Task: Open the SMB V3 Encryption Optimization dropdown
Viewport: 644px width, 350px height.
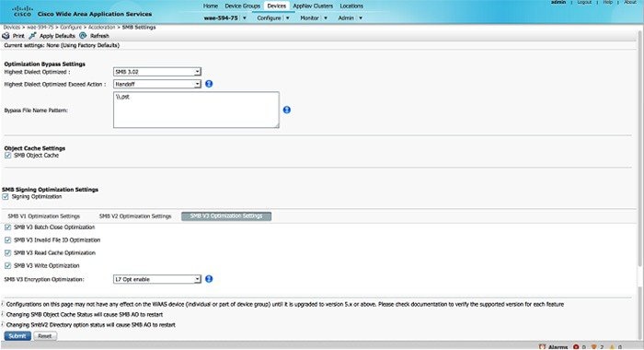Action: (157, 279)
